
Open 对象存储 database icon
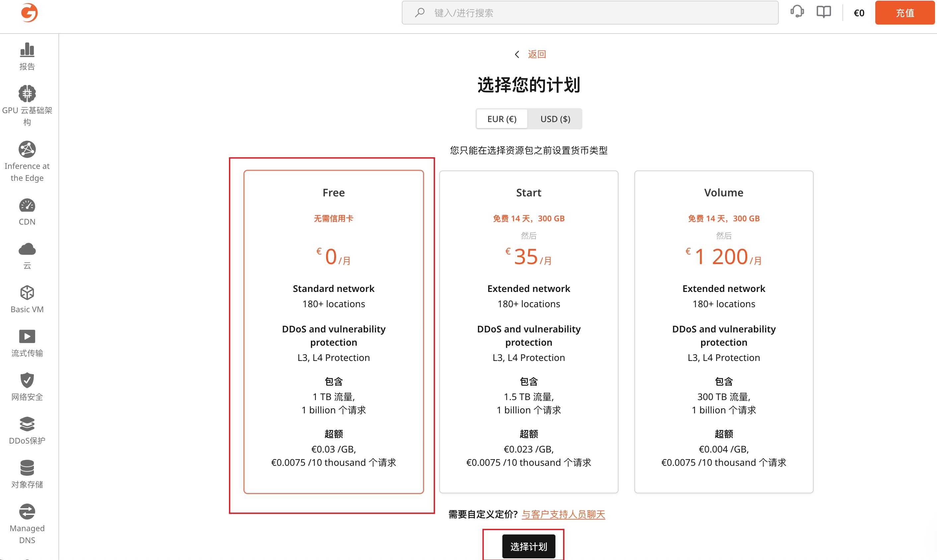[x=27, y=467]
